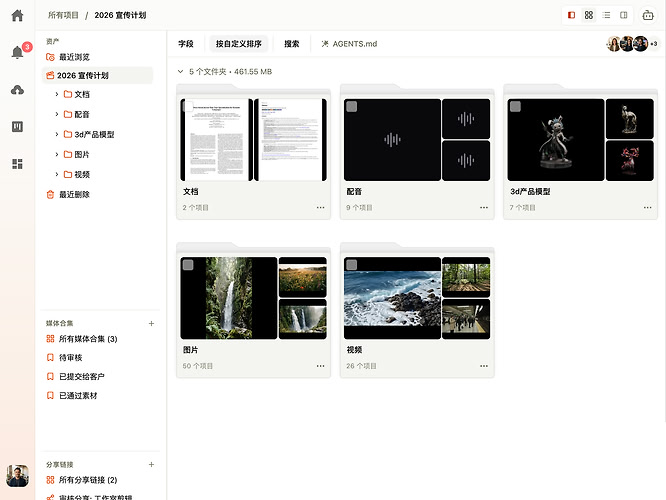Open user profile avatar at bottom left

pos(17,476)
